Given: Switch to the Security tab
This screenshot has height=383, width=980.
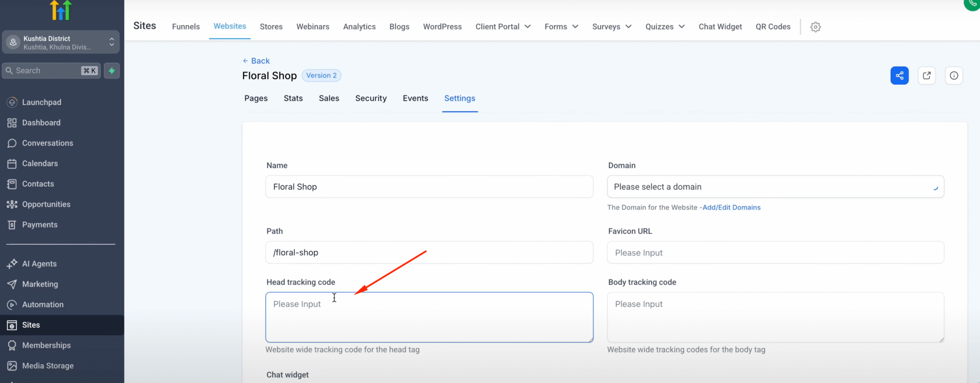Looking at the screenshot, I should coord(371,98).
